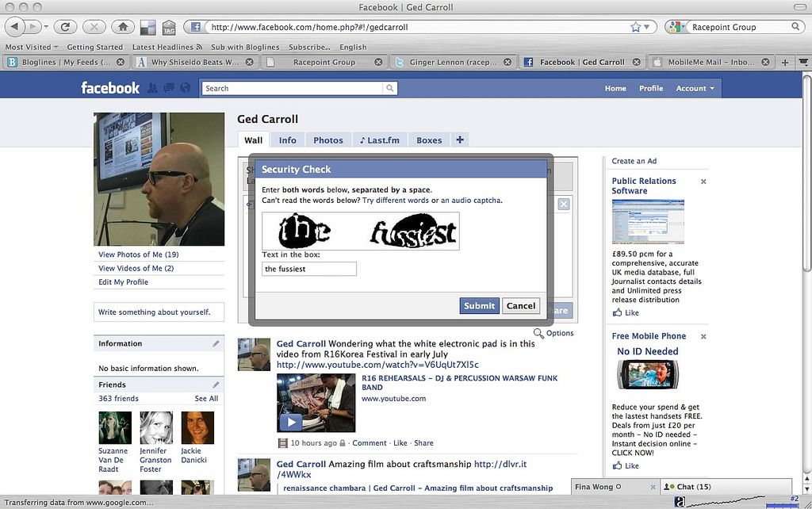Open the browser home page icon
Image resolution: width=812 pixels, height=509 pixels.
point(123,26)
